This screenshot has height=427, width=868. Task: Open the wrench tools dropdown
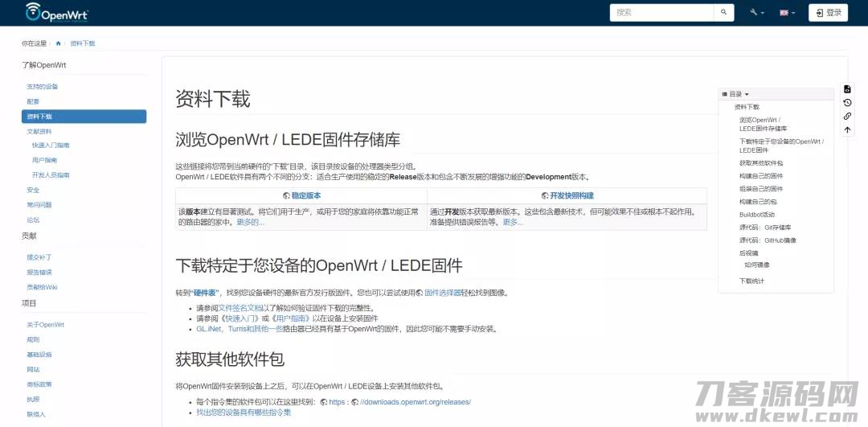tap(757, 13)
